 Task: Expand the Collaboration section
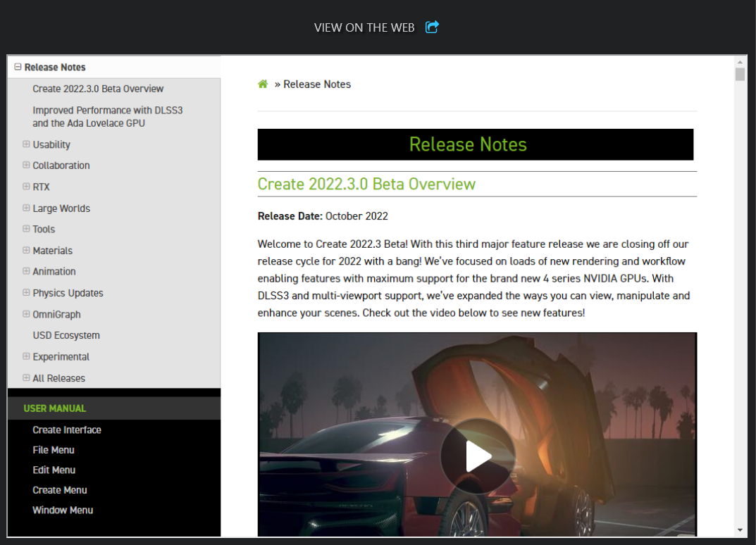click(26, 165)
